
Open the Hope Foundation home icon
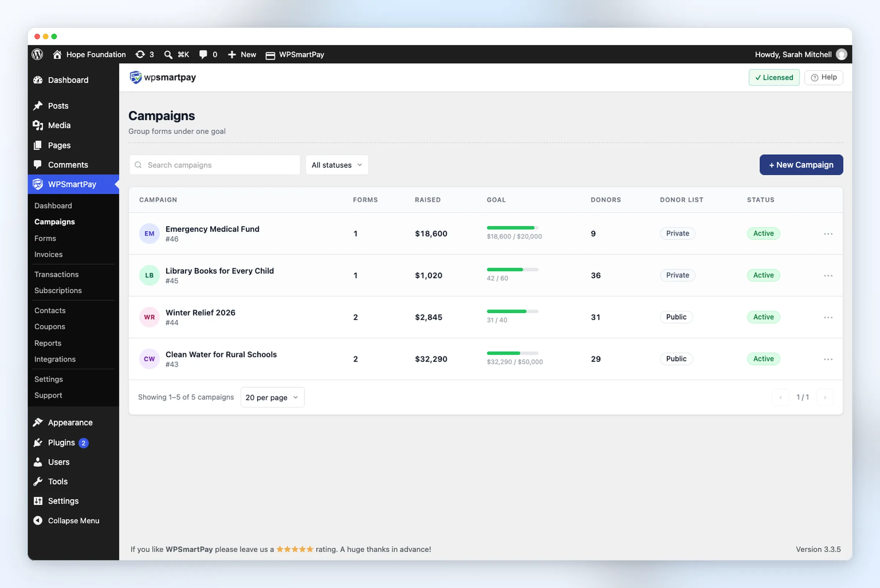point(57,54)
